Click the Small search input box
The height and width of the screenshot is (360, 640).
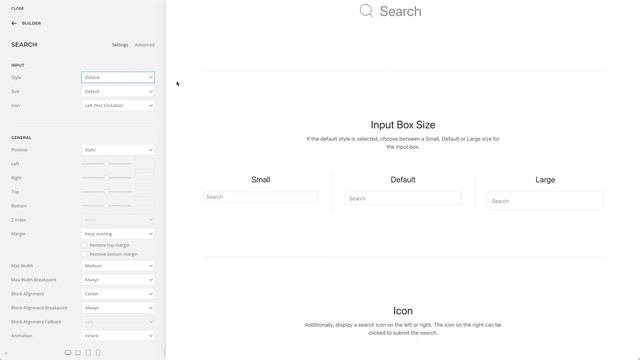click(260, 197)
